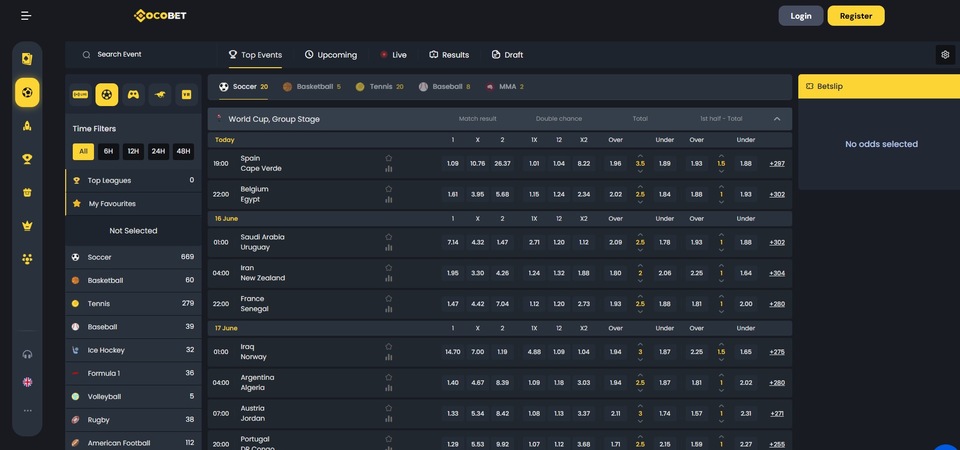Open statistics chart icon for France vs Senegal
The width and height of the screenshot is (960, 450).
388,309
